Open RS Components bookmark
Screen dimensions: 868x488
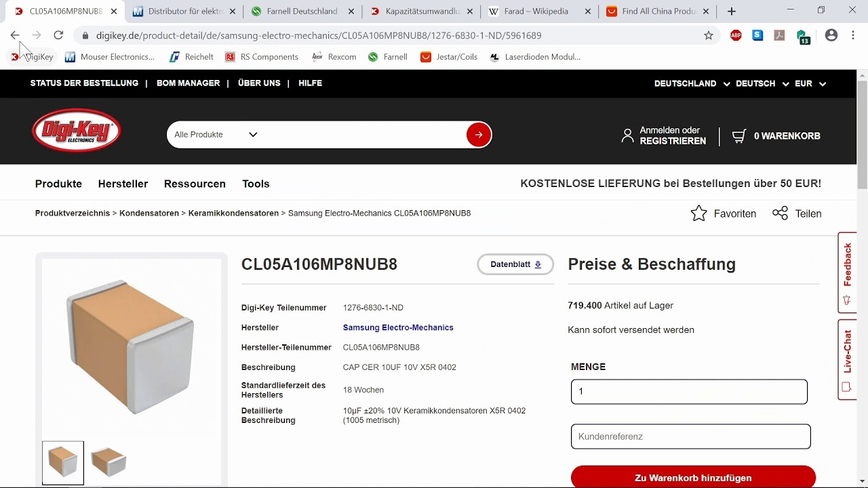tap(262, 57)
